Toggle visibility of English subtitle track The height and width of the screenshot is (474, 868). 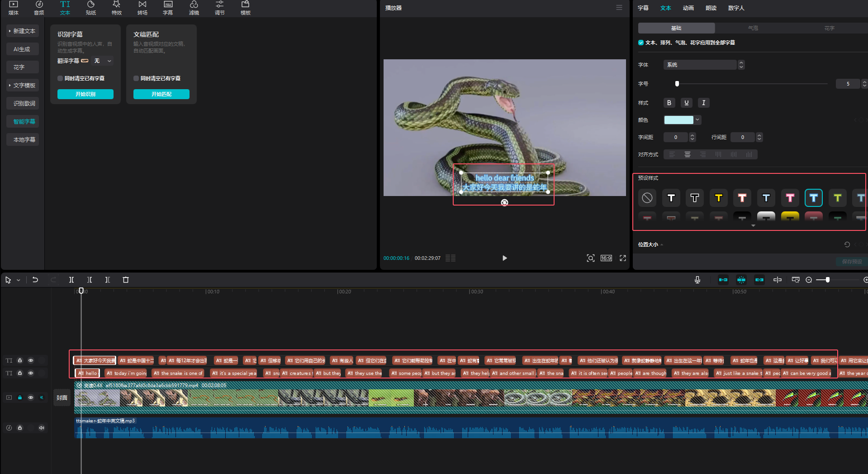31,373
